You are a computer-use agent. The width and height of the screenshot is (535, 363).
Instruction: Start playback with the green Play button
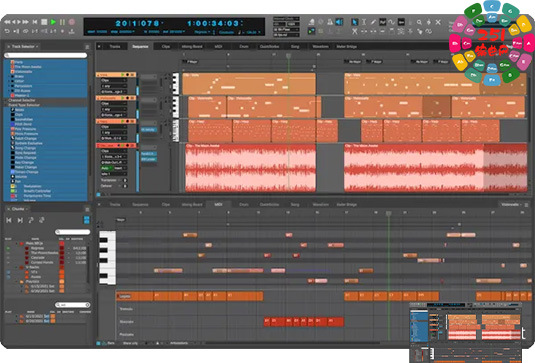point(53,22)
